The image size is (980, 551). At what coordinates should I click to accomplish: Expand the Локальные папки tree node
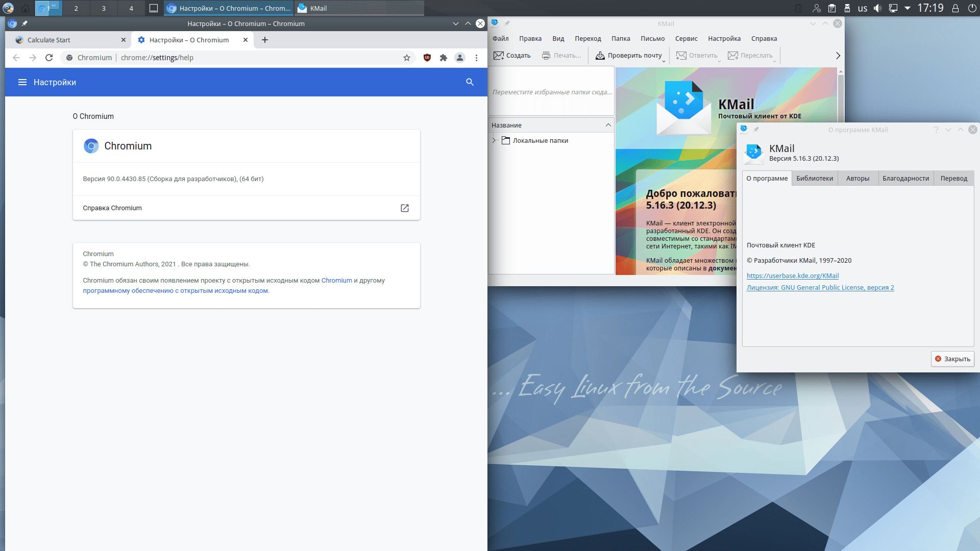pos(494,140)
